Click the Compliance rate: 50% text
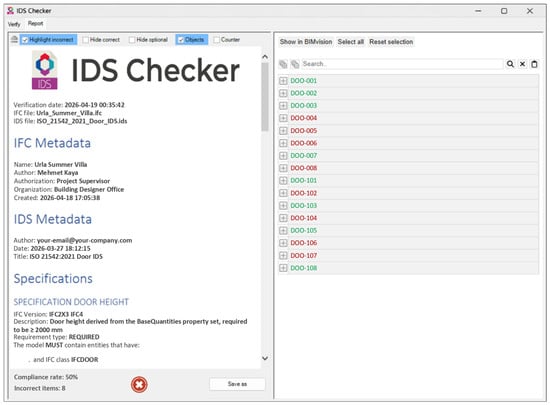Image resolution: width=550 pixels, height=405 pixels. click(x=46, y=377)
